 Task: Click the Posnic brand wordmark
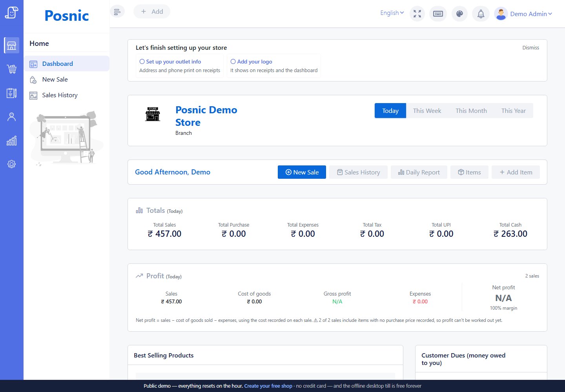[x=67, y=16]
